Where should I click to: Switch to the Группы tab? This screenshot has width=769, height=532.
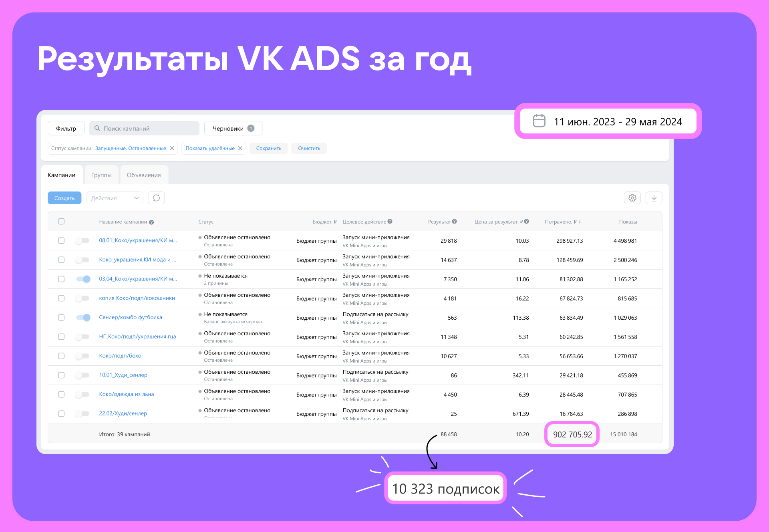coord(101,175)
